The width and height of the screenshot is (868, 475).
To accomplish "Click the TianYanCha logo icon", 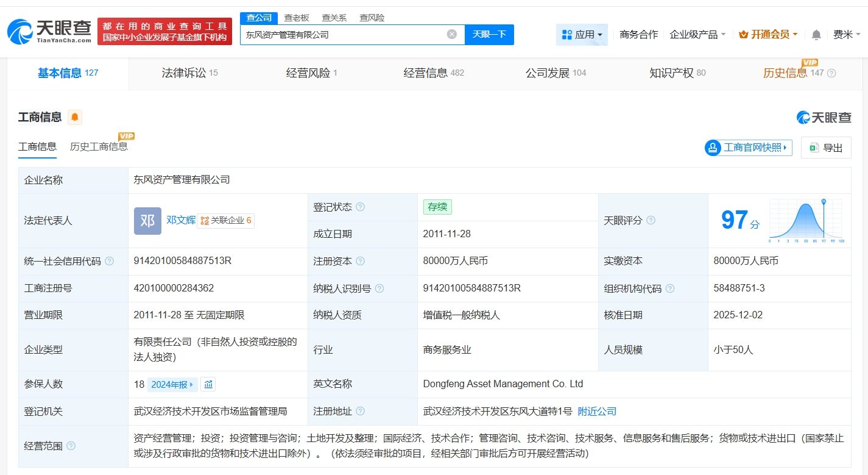I will (x=19, y=32).
